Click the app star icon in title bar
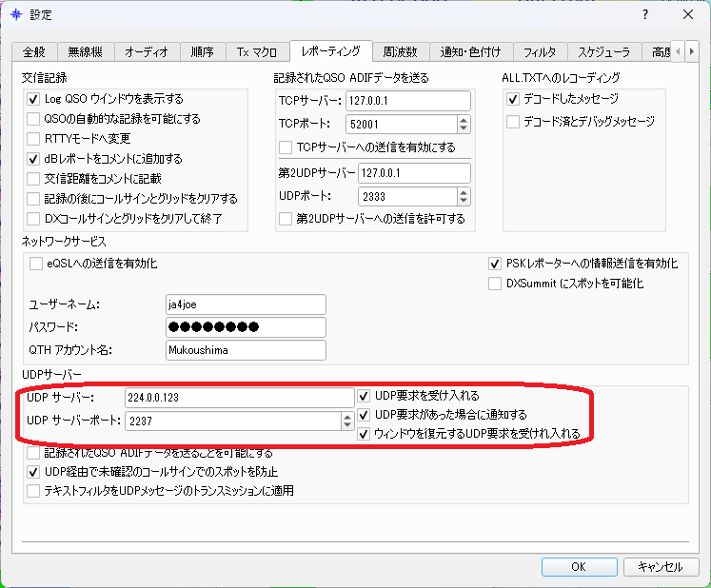 click(16, 14)
